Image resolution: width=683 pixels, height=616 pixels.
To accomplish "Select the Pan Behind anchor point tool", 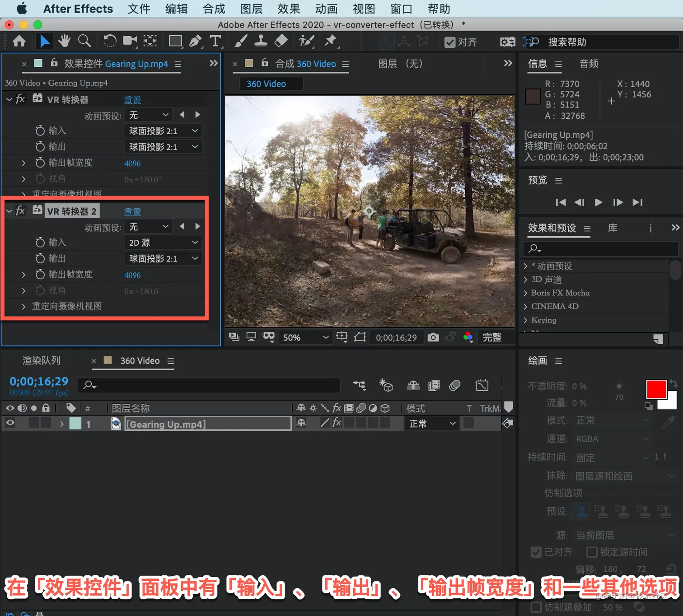I will (150, 41).
